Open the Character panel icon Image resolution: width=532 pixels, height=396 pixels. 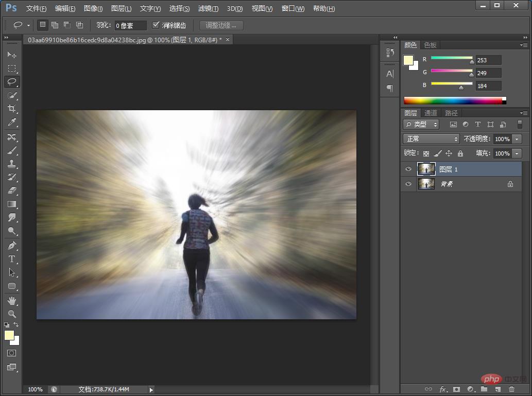click(x=390, y=74)
